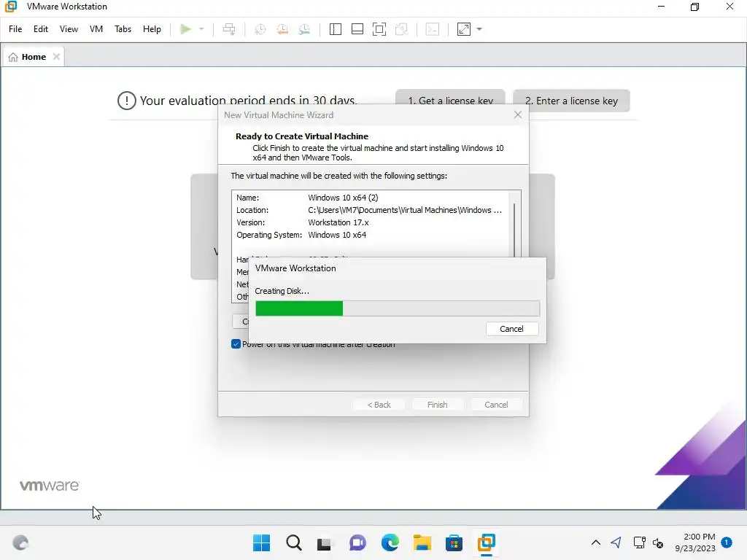Image resolution: width=747 pixels, height=560 pixels.
Task: Launch Microsoft Edge from taskbar
Action: pyautogui.click(x=390, y=542)
